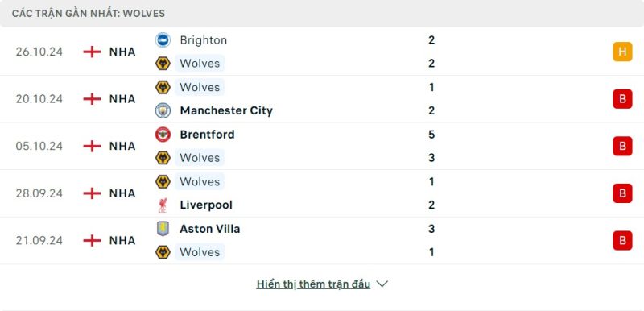
Task: Click the Manchester City club crest
Action: coord(163,110)
